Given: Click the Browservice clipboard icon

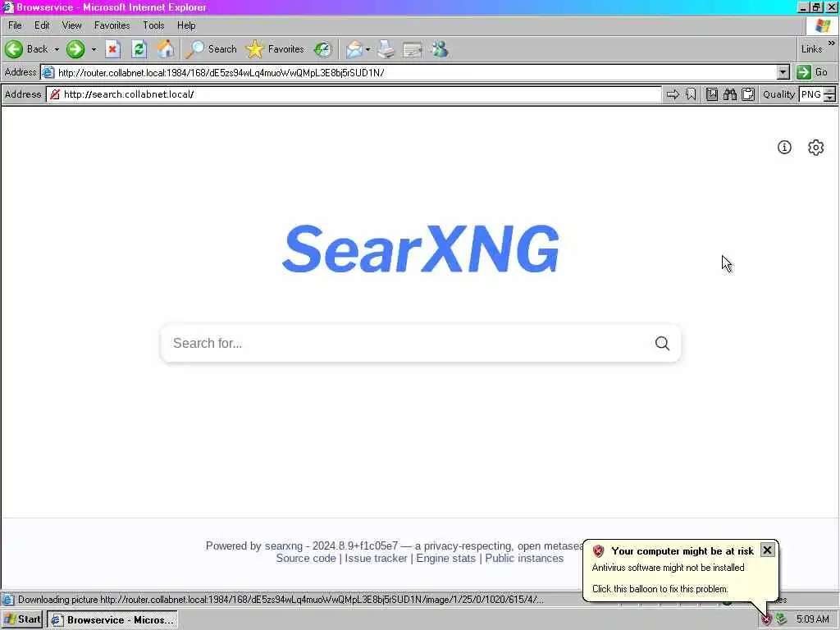Looking at the screenshot, I should pyautogui.click(x=748, y=95).
